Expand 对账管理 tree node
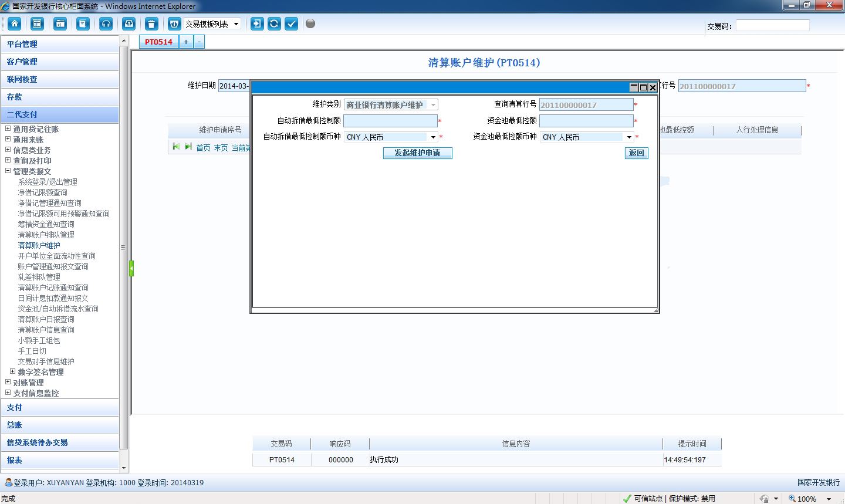 [x=8, y=382]
